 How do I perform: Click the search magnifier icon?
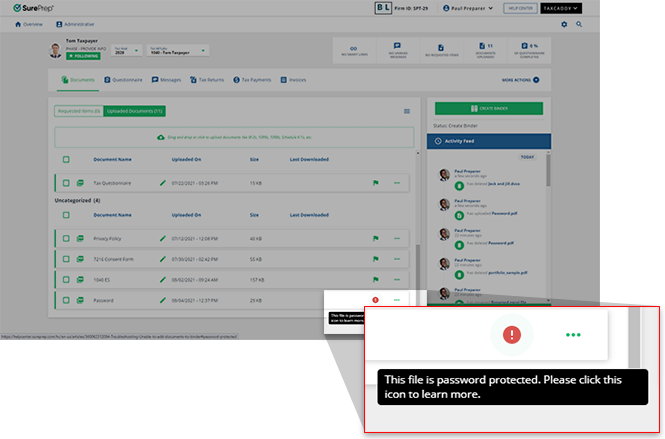579,24
